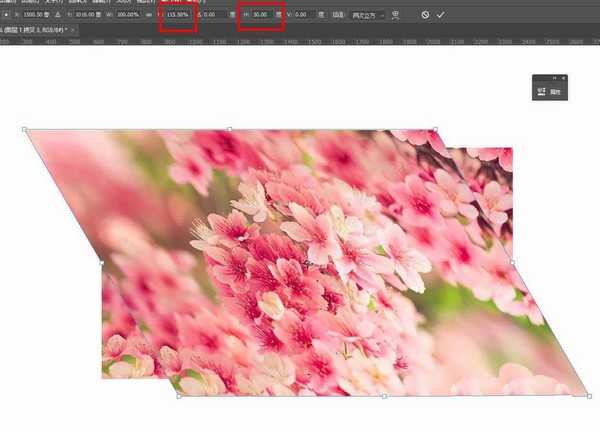
Task: Toggle the maintain aspect ratio link
Action: 151,16
